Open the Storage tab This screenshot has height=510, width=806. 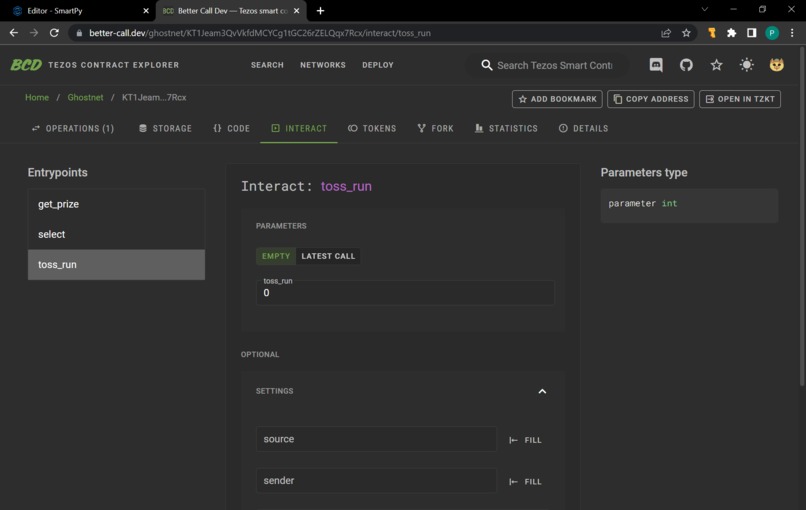[165, 129]
